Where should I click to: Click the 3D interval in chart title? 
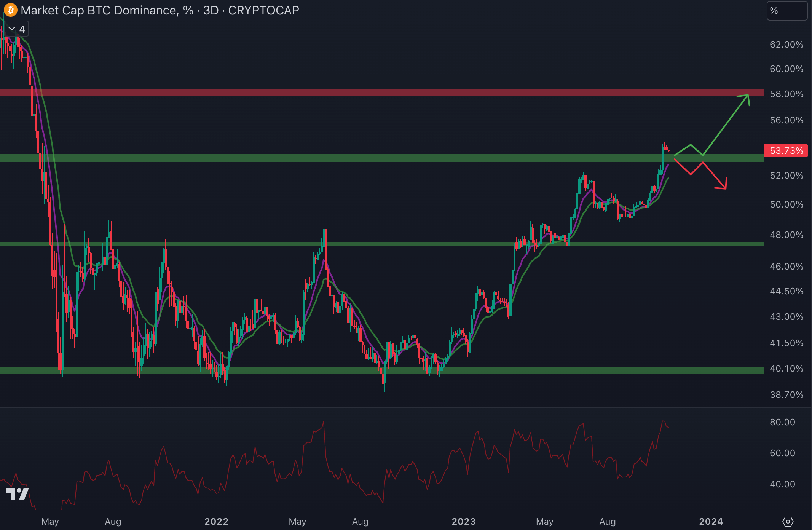tap(211, 10)
